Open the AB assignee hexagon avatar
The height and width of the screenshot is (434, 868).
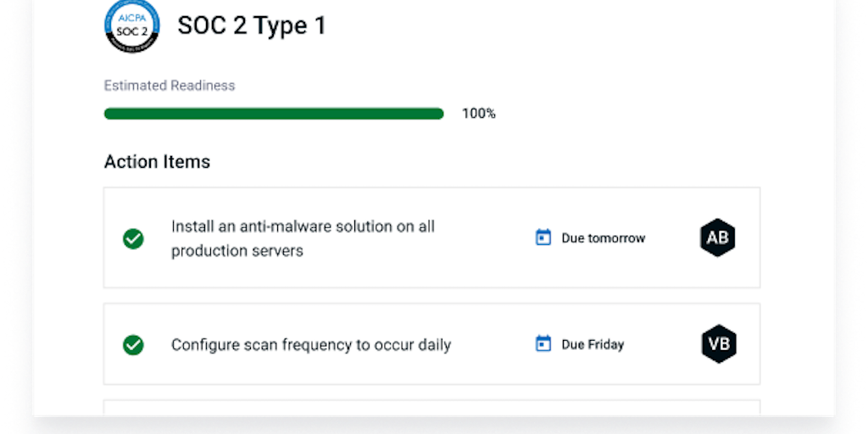pos(717,238)
